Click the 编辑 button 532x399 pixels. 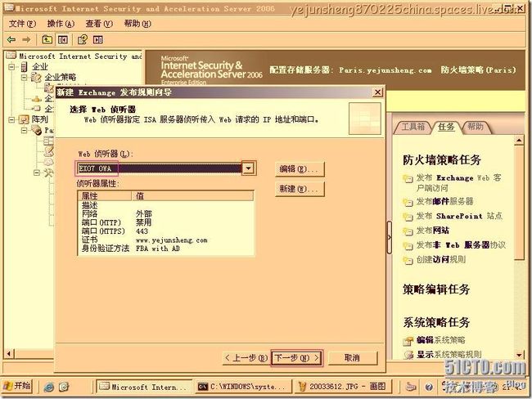click(x=300, y=168)
